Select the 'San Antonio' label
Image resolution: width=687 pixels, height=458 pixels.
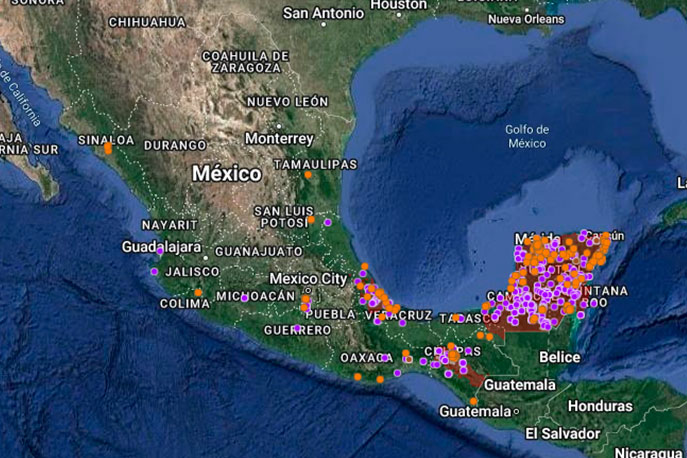pos(323,13)
